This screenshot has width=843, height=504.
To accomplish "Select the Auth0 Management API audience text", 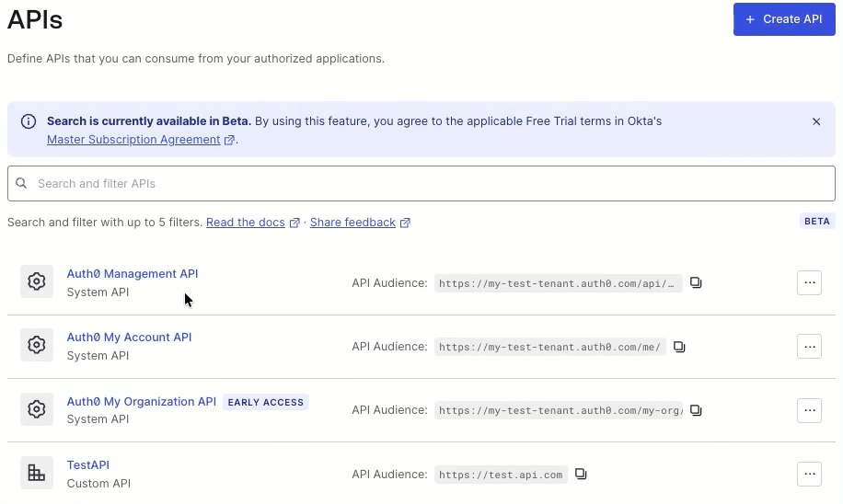I will point(558,283).
